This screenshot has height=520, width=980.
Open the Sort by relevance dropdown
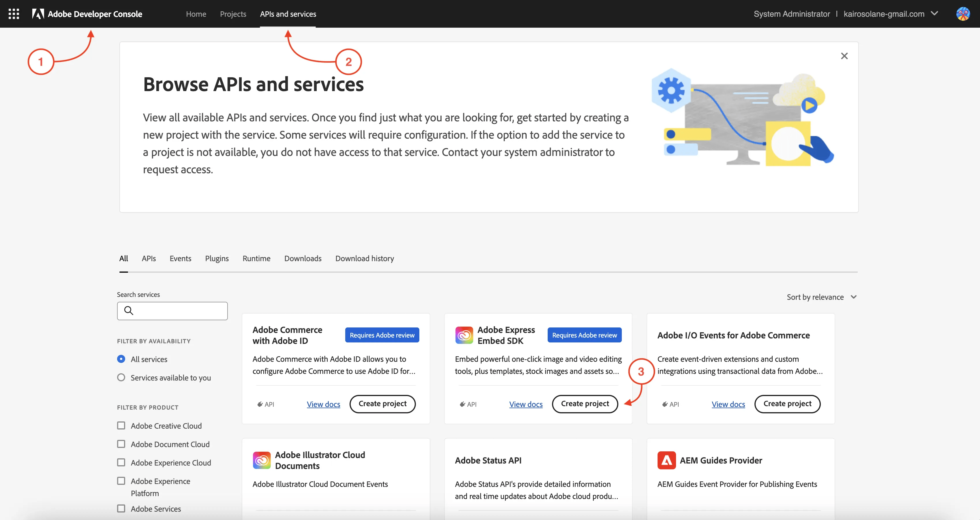tap(821, 297)
